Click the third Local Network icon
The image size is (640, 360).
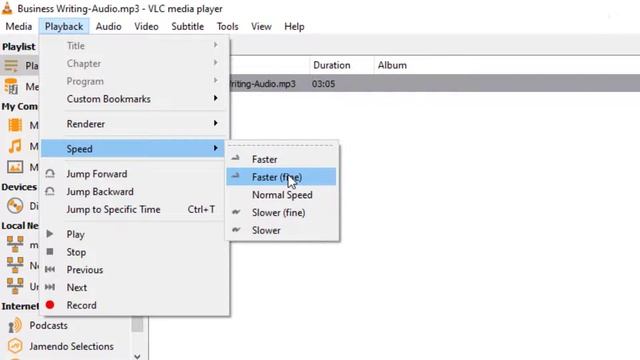coord(15,286)
